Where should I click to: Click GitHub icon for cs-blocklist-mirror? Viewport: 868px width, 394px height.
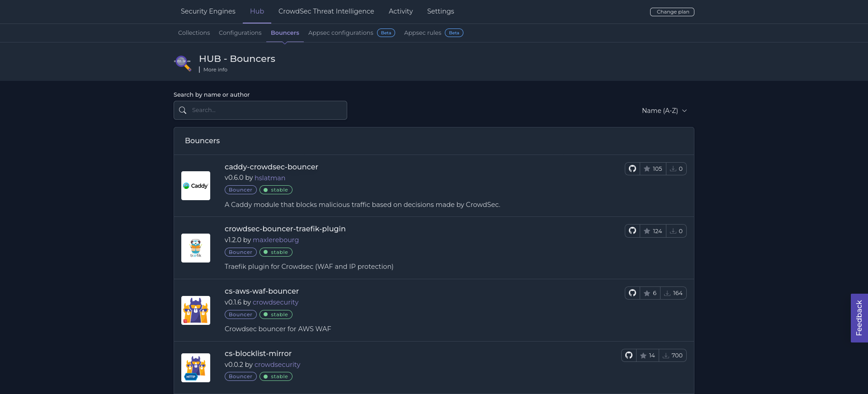tap(628, 356)
